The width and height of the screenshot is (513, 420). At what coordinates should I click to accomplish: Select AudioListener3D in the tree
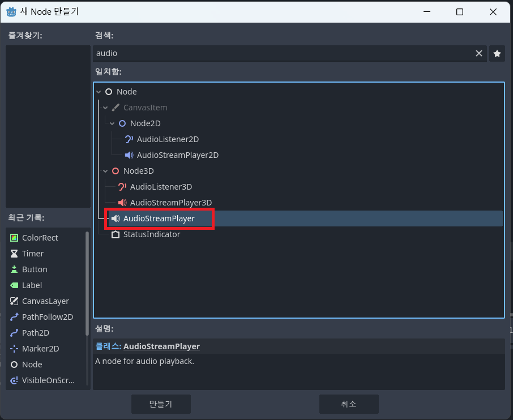point(161,187)
